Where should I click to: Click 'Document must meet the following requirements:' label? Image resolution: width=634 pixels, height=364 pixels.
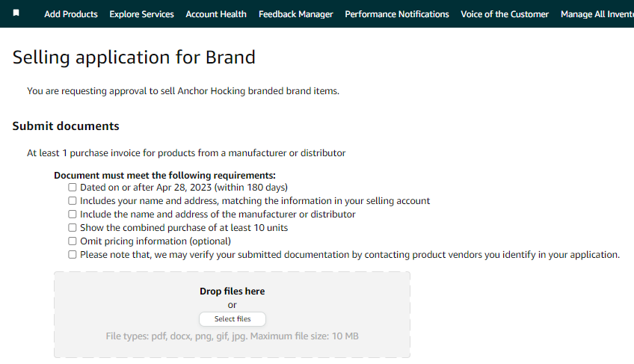(164, 175)
